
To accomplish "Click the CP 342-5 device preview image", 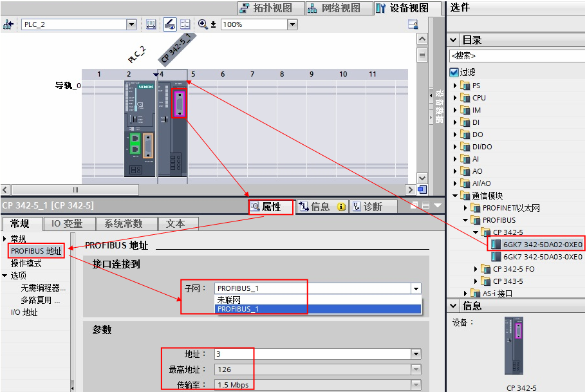I will 514,346.
